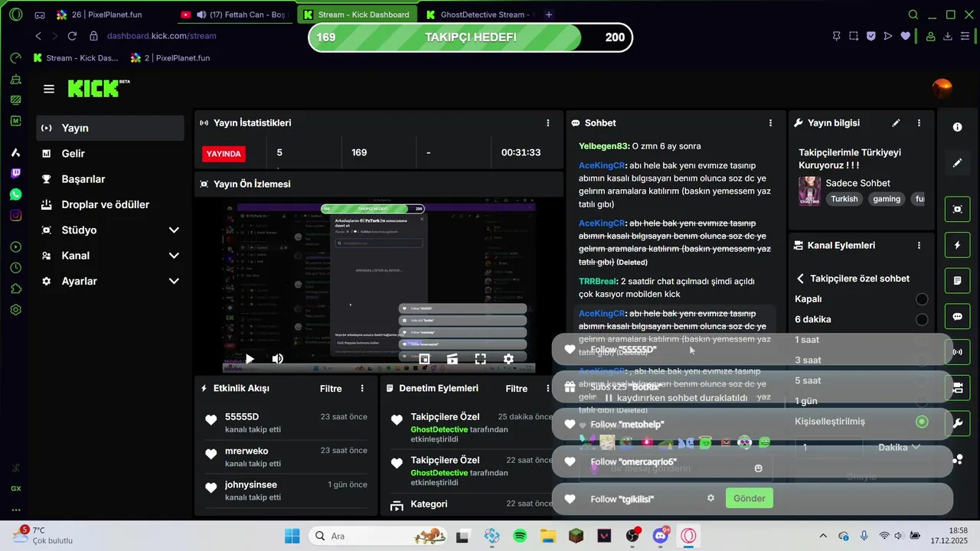Click the gaming tag chip
The width and height of the screenshot is (980, 551).
(x=887, y=199)
